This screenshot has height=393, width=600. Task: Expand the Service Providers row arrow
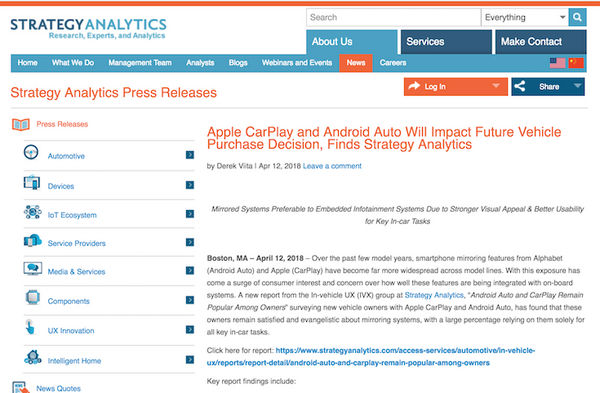pos(190,242)
